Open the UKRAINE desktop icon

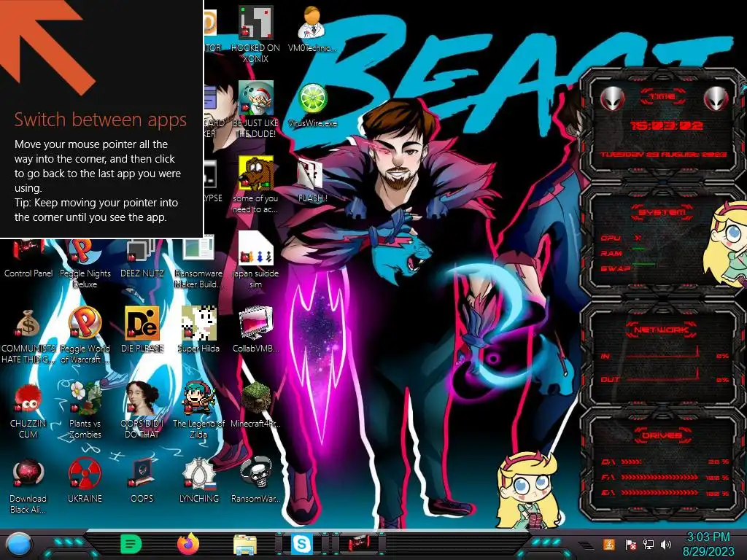tap(85, 480)
